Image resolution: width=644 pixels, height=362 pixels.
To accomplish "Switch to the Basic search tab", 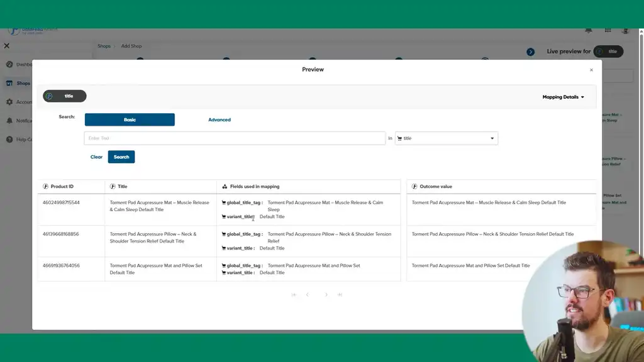I will pyautogui.click(x=130, y=119).
